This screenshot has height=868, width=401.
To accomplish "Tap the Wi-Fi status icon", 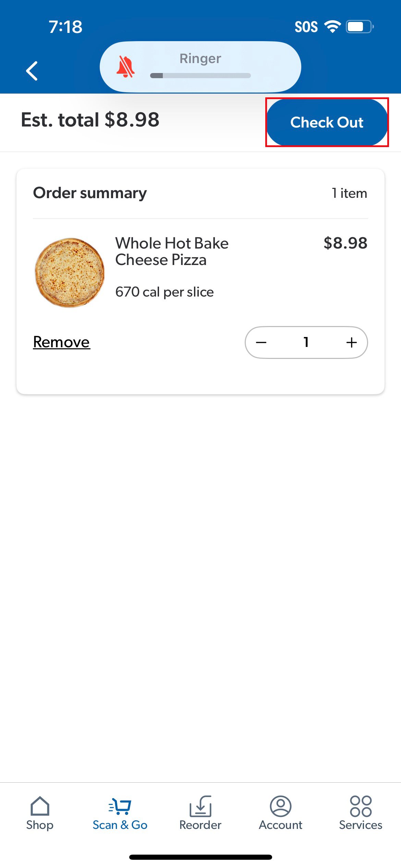I will coord(332,27).
